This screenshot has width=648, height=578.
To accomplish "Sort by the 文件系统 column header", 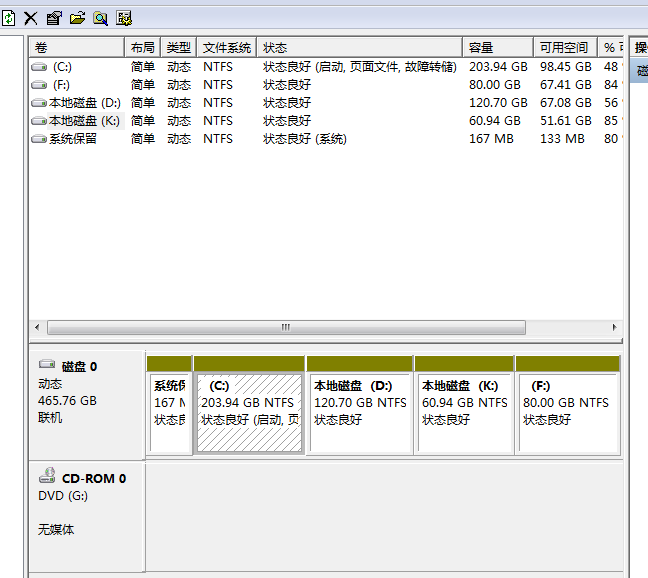I will [227, 48].
